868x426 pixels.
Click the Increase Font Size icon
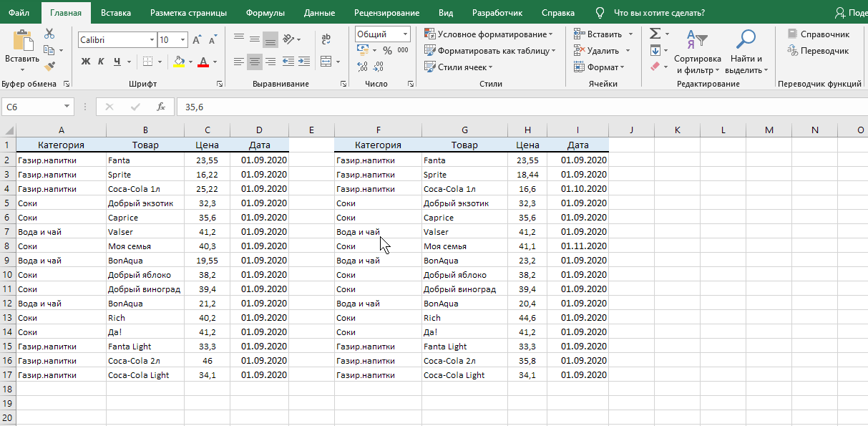pyautogui.click(x=198, y=40)
